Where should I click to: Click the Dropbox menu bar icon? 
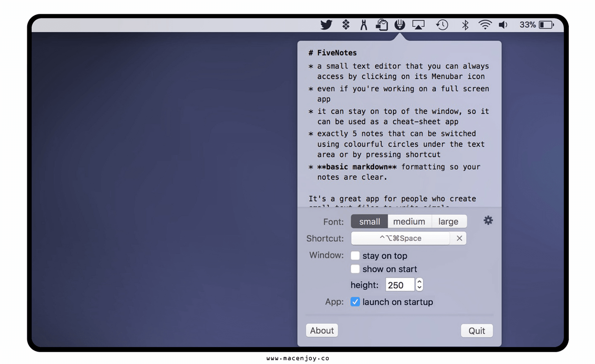pyautogui.click(x=346, y=25)
